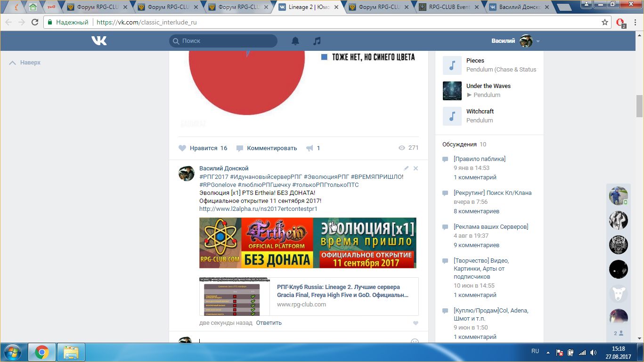Open the dog placeholder avatar chat contact
This screenshot has height=362, width=644.
[x=618, y=294]
